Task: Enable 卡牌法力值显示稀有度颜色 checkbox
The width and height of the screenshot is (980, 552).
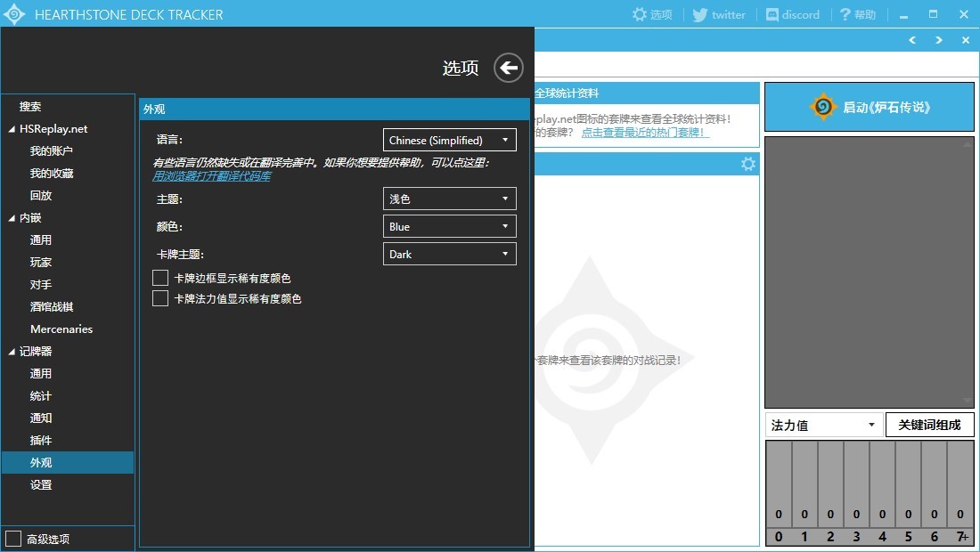Action: coord(160,298)
